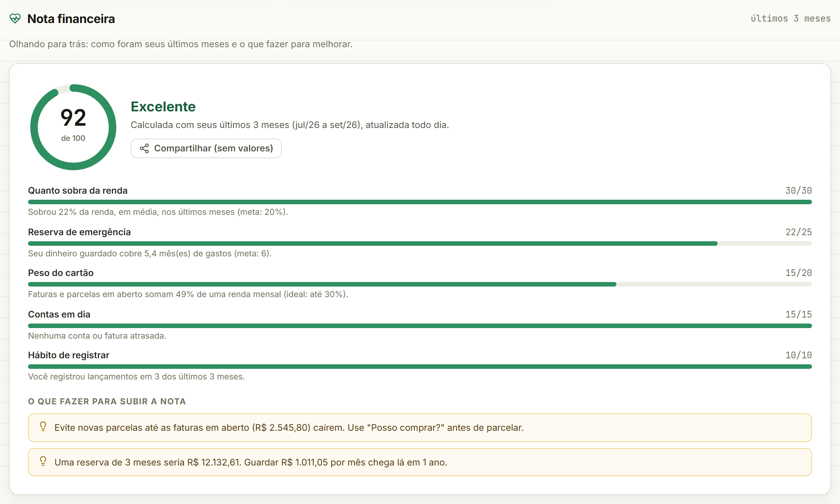This screenshot has width=840, height=504.
Task: Click 'Nenhuma conta ou fatura atrasada.' text
Action: coord(97,336)
